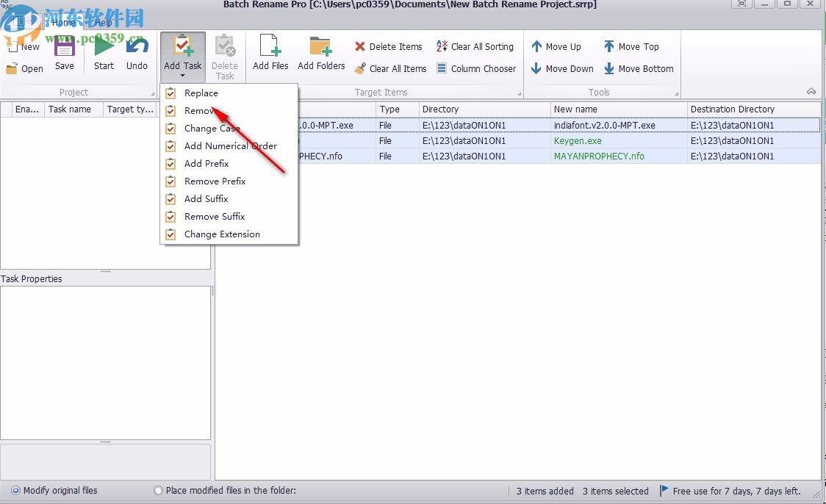This screenshot has width=826, height=504.
Task: Click the Add Files icon
Action: pyautogui.click(x=270, y=46)
